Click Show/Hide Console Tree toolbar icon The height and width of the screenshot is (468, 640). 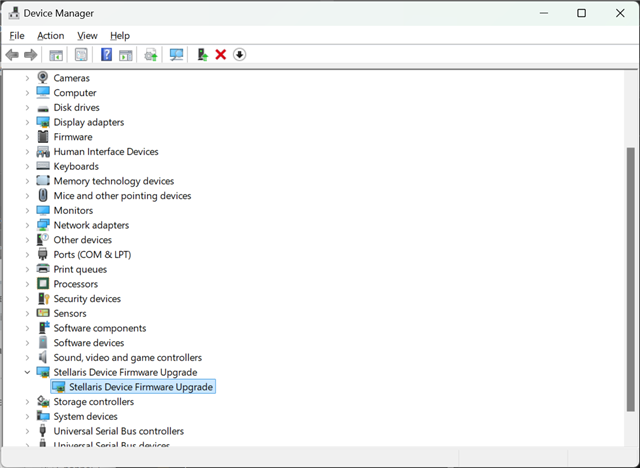tap(56, 55)
